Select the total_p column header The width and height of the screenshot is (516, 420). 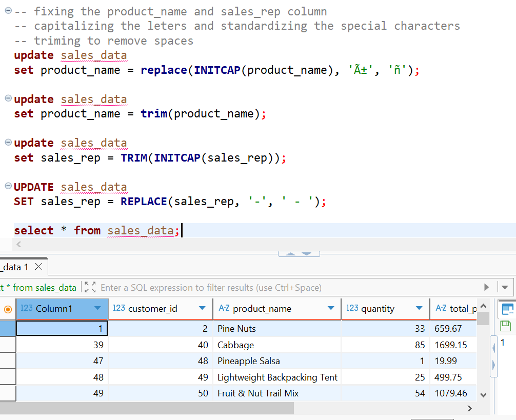pos(453,309)
